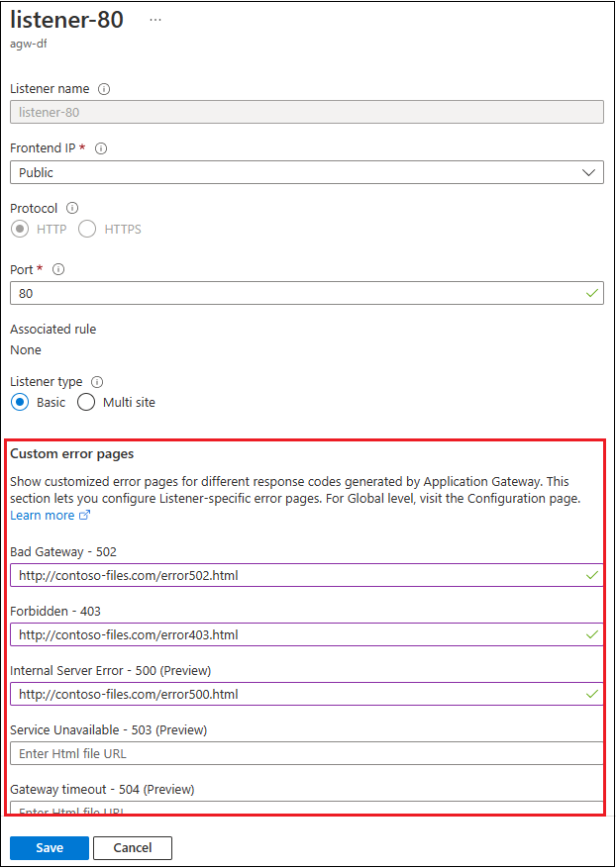The height and width of the screenshot is (868, 616).
Task: Expand the Frontend IP dropdown showing Public
Action: point(307,172)
